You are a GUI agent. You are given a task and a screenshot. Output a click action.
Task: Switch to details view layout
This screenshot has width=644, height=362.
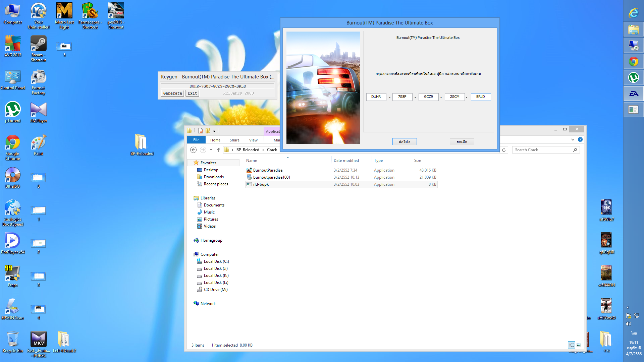(x=572, y=345)
